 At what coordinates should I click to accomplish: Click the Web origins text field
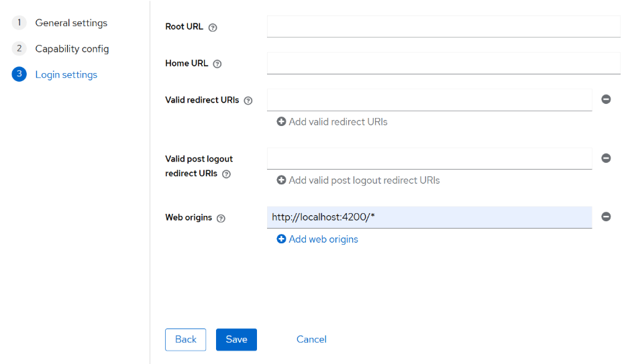(x=429, y=217)
